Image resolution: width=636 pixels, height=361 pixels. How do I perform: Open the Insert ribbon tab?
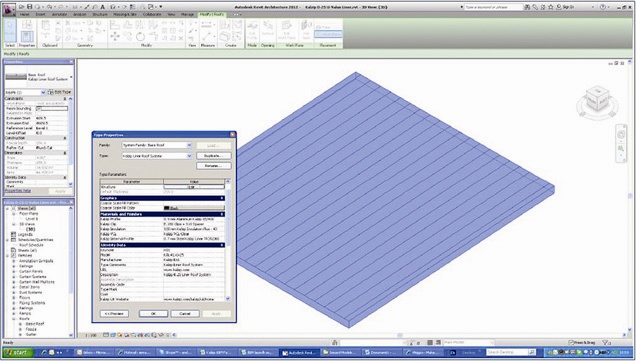point(41,15)
